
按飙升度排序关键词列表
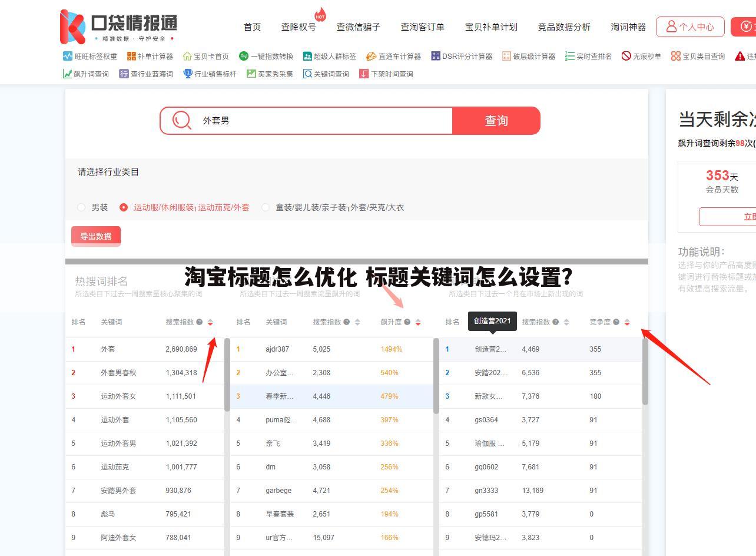pyautogui.click(x=418, y=322)
